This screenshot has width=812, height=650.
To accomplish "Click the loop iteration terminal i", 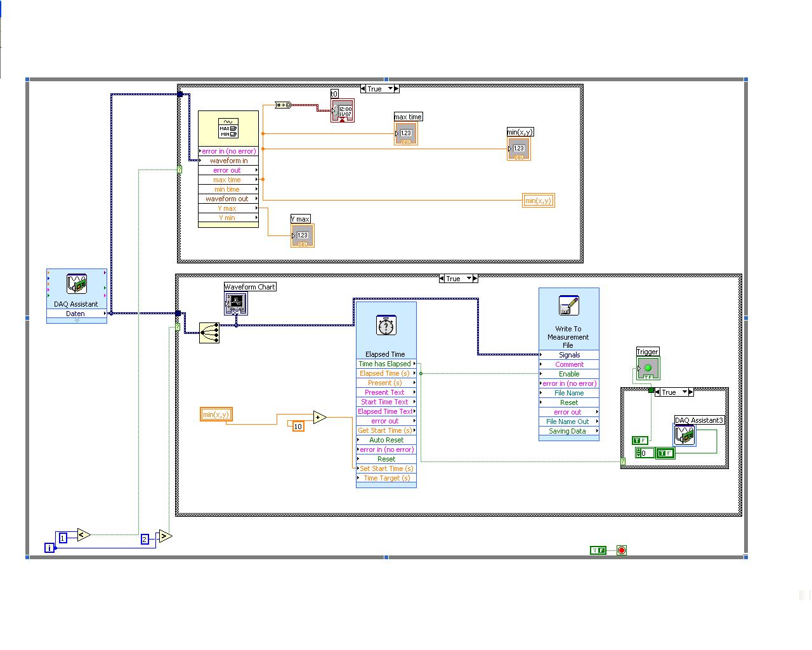I will [49, 548].
